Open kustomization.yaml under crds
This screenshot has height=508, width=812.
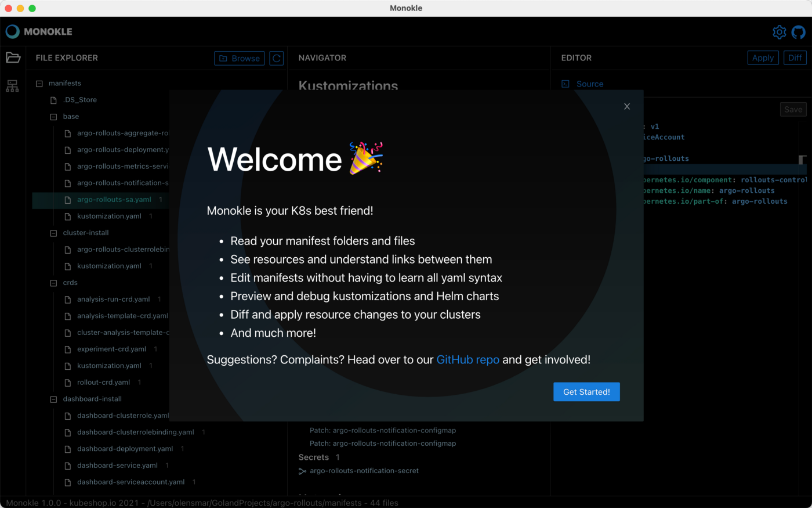click(109, 366)
